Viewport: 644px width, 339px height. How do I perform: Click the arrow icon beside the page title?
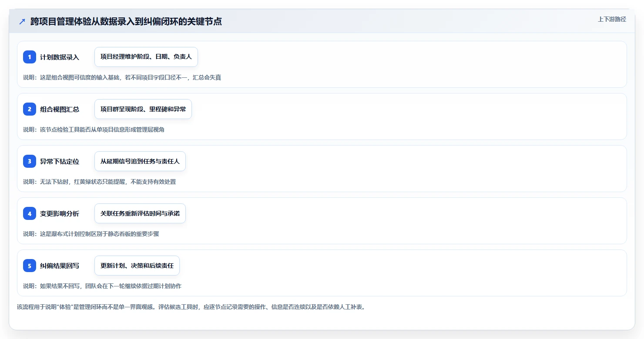click(x=22, y=22)
